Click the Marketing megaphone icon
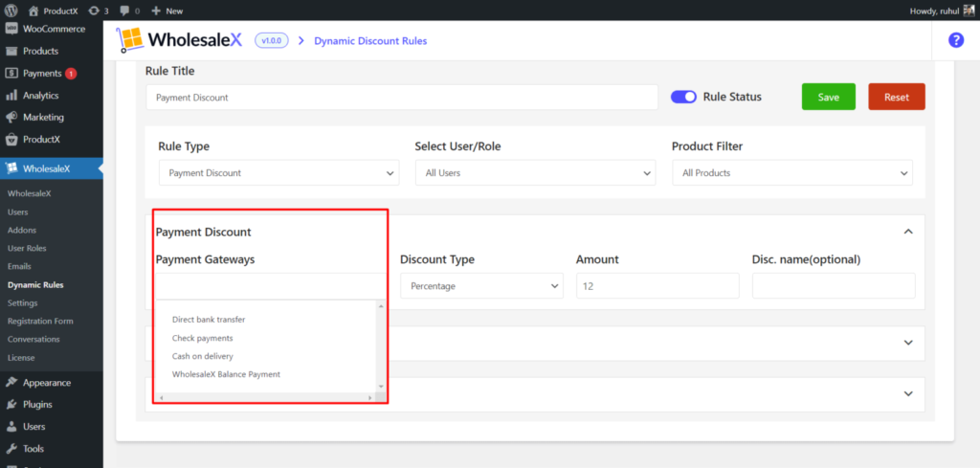This screenshot has height=468, width=980. 11,118
